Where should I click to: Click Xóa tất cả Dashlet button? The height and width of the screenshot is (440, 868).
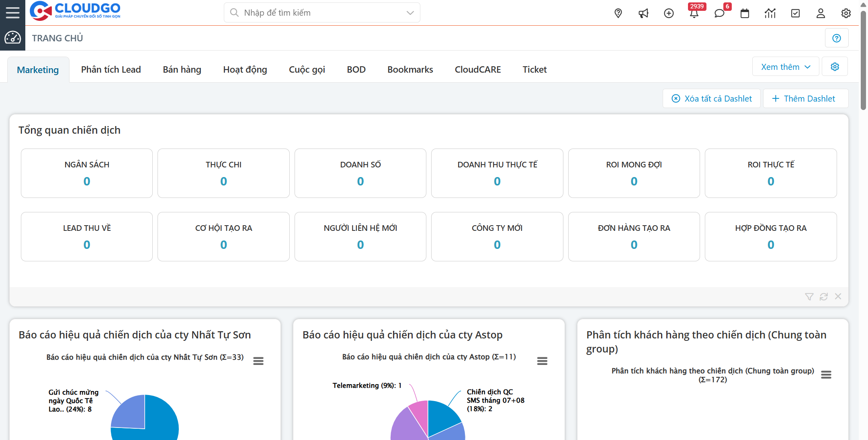point(712,99)
